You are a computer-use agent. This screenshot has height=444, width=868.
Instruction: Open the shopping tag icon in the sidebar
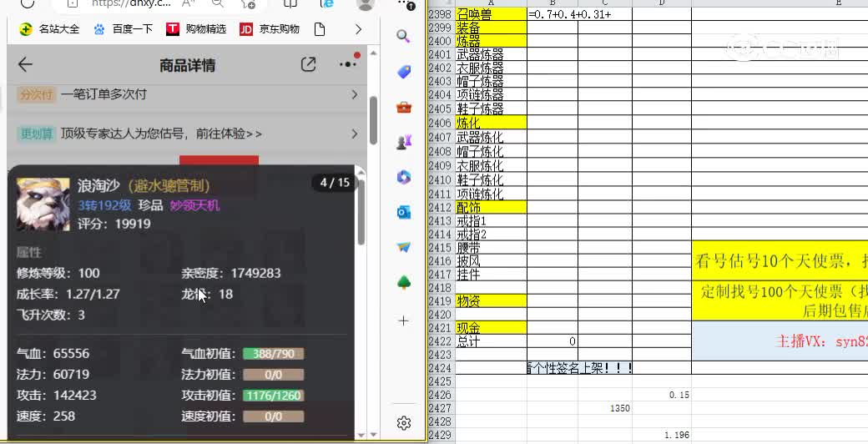coord(404,72)
